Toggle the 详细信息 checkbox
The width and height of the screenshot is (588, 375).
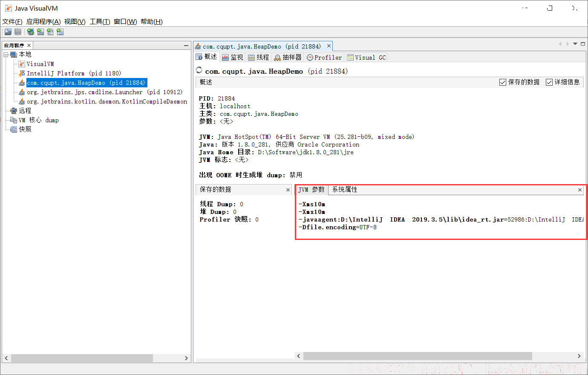pos(549,82)
